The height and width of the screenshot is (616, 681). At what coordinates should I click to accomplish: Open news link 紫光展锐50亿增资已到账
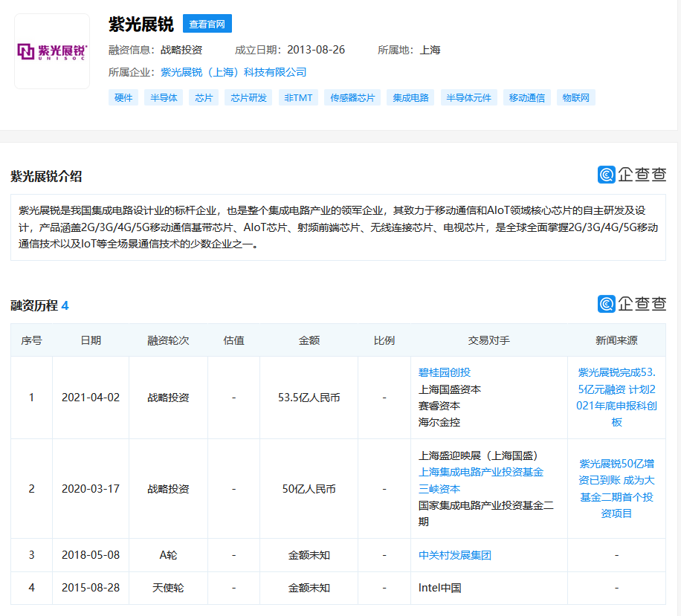click(x=616, y=489)
